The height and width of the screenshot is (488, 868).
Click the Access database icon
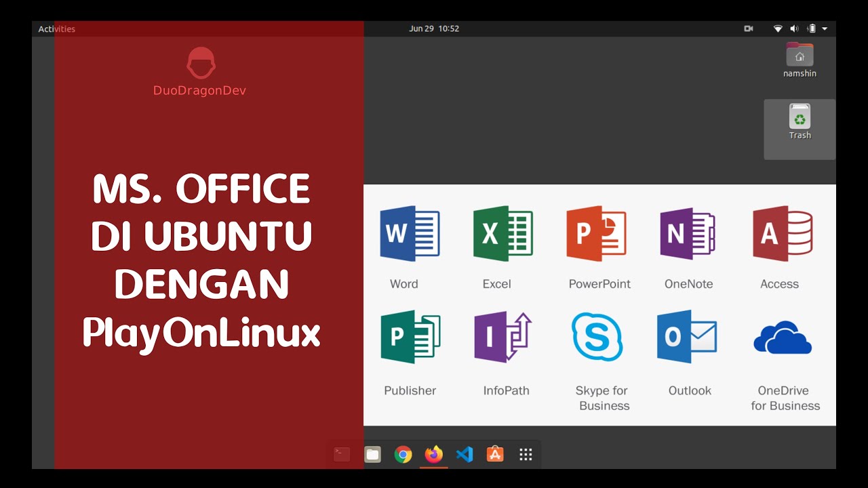point(783,234)
